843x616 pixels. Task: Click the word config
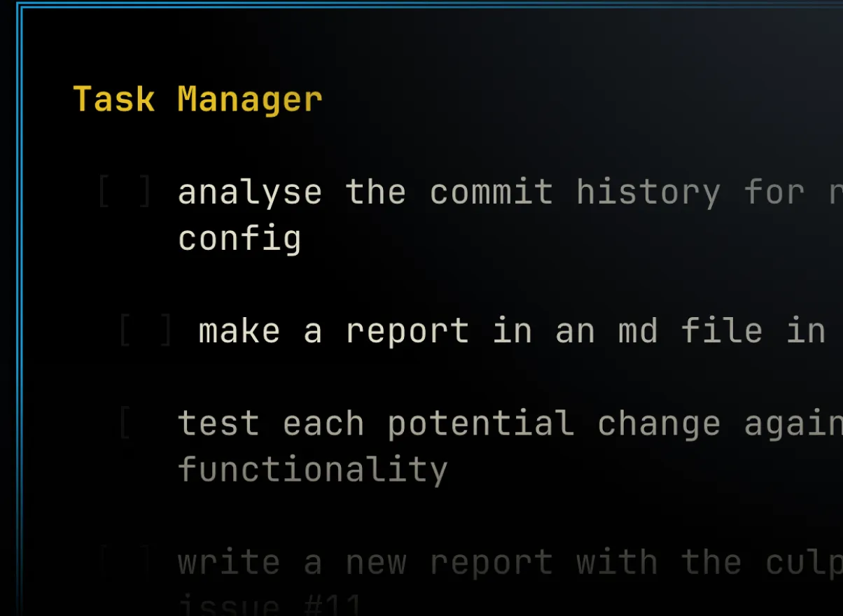click(x=239, y=239)
